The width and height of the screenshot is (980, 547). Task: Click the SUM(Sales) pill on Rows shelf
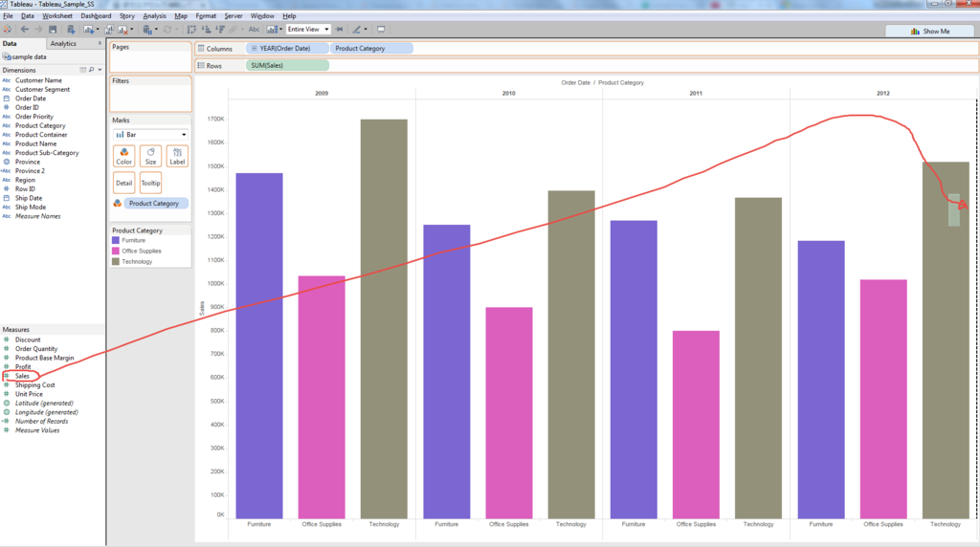coord(287,65)
